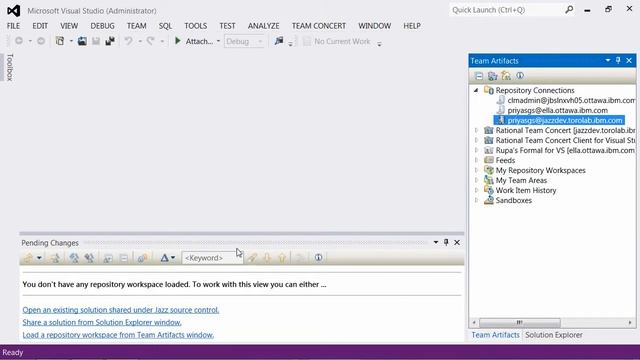Click the Undo toolbar icon
The height and width of the screenshot is (360, 640).
click(129, 41)
